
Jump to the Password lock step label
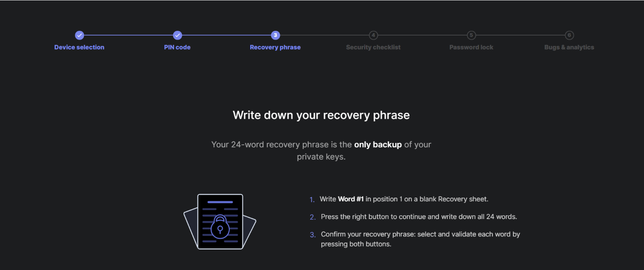[471, 47]
